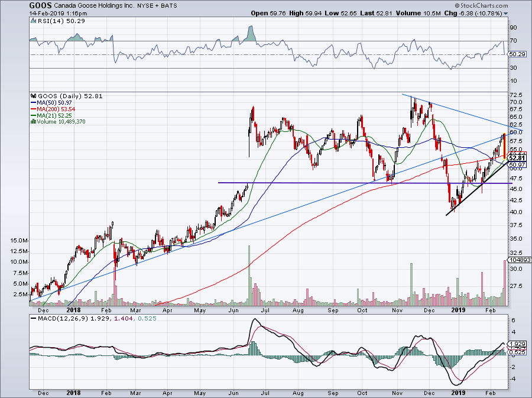Click the candlestick icon beside GOOS (Daily)
Screen dimensions: 532x398
pyautogui.click(x=33, y=96)
